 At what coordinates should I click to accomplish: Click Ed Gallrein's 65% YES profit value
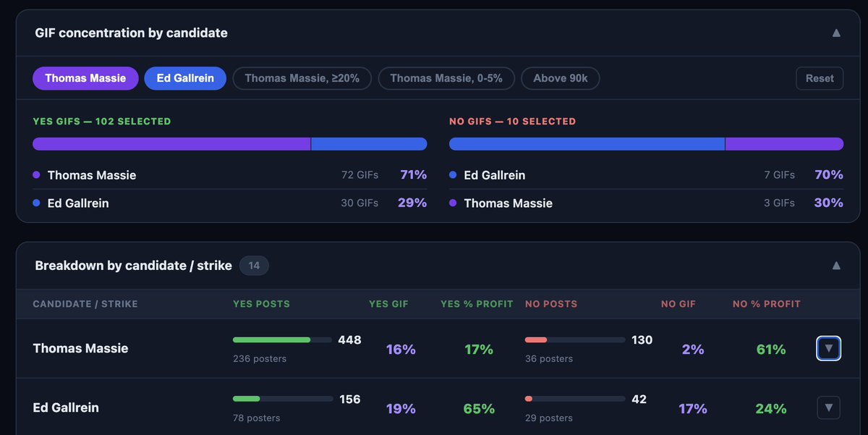pyautogui.click(x=480, y=409)
